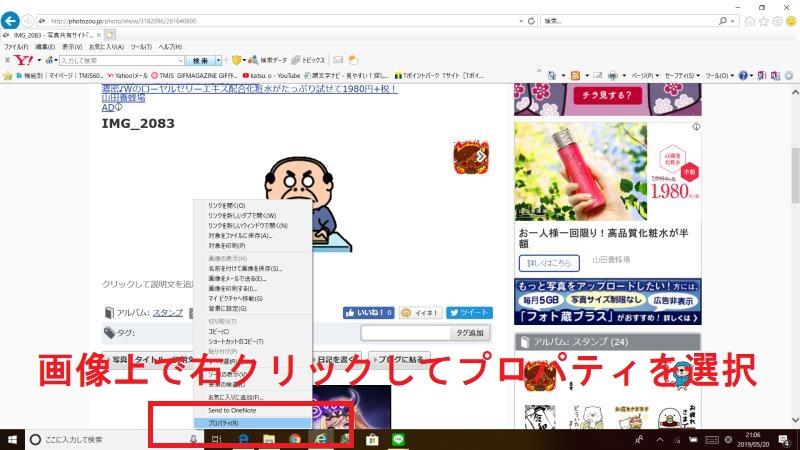Viewport: 800px width, 450px height.
Task: Expand the address bar URL dropdown arrow
Action: coord(521,21)
